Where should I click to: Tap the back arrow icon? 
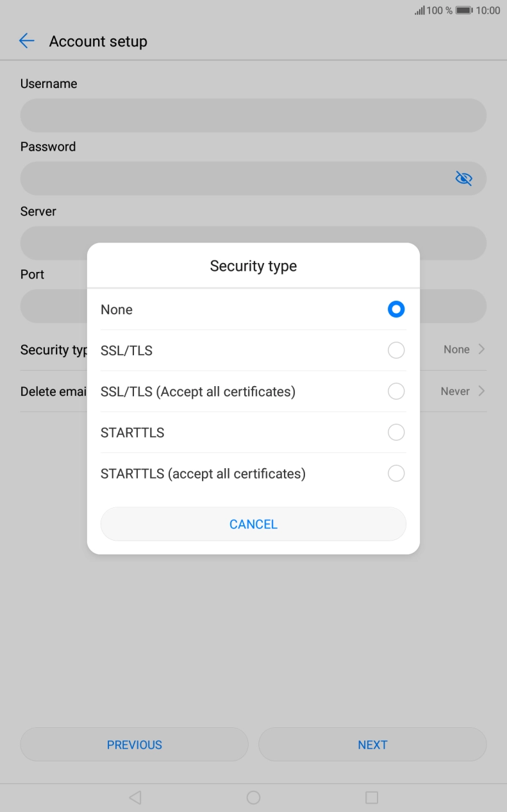pos(26,41)
